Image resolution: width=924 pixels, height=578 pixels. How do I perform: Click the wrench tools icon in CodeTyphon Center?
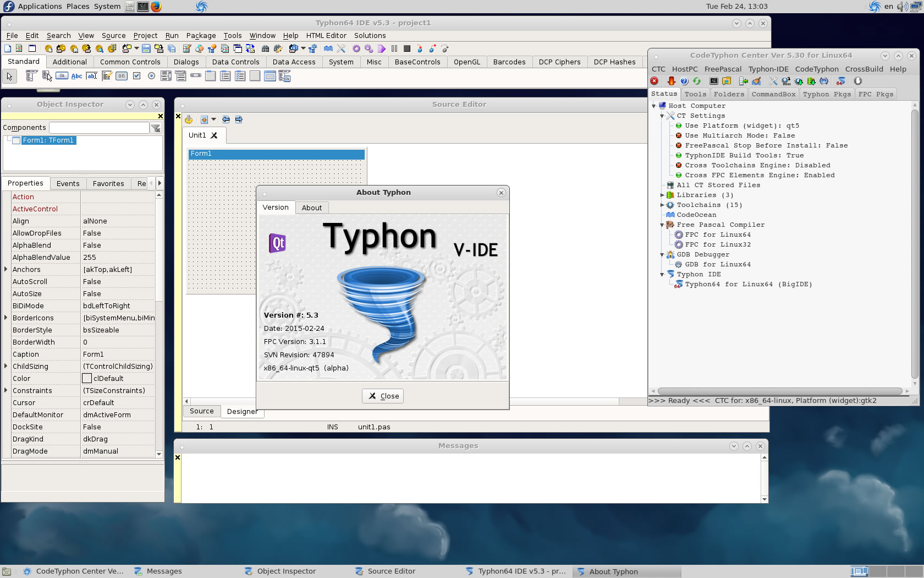pyautogui.click(x=773, y=81)
